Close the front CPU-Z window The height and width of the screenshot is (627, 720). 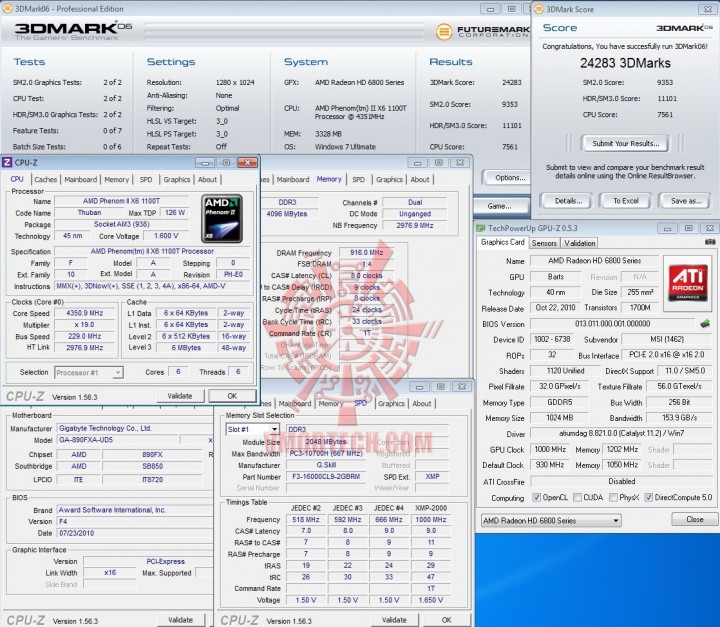(248, 163)
